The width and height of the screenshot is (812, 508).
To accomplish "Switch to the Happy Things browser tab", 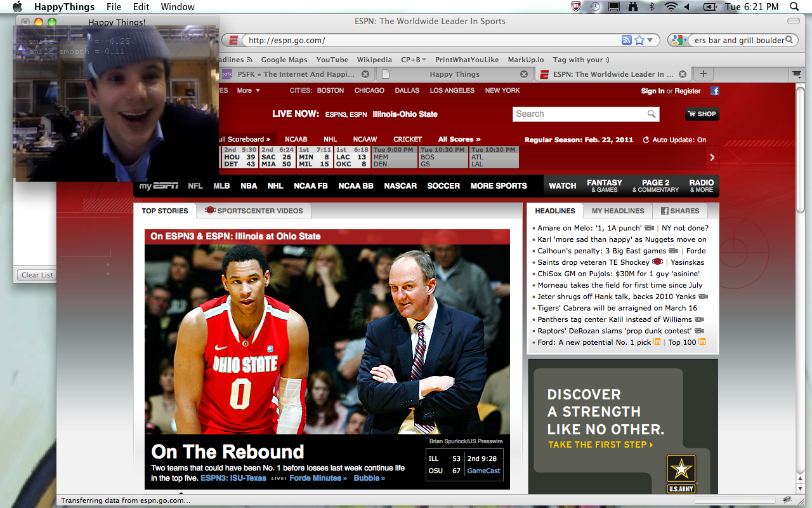I will (x=454, y=74).
